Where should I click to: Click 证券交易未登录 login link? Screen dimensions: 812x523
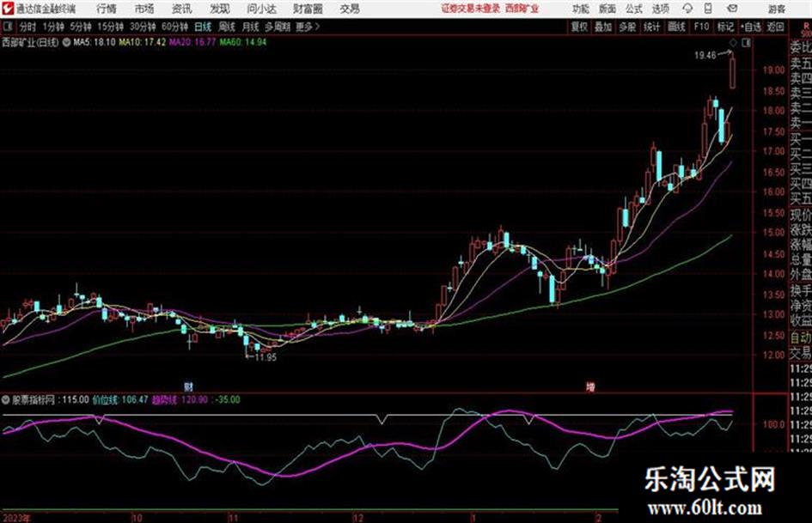click(471, 9)
